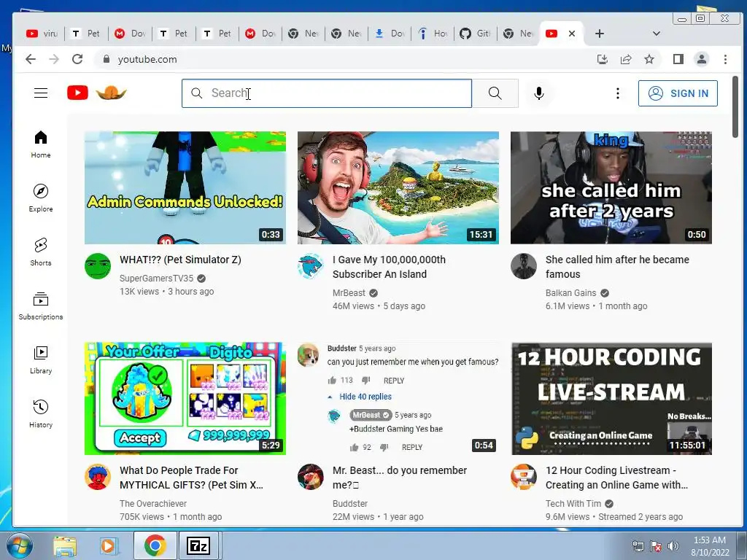The height and width of the screenshot is (560, 747).
Task: Open a new tab with plus button
Action: (x=600, y=34)
